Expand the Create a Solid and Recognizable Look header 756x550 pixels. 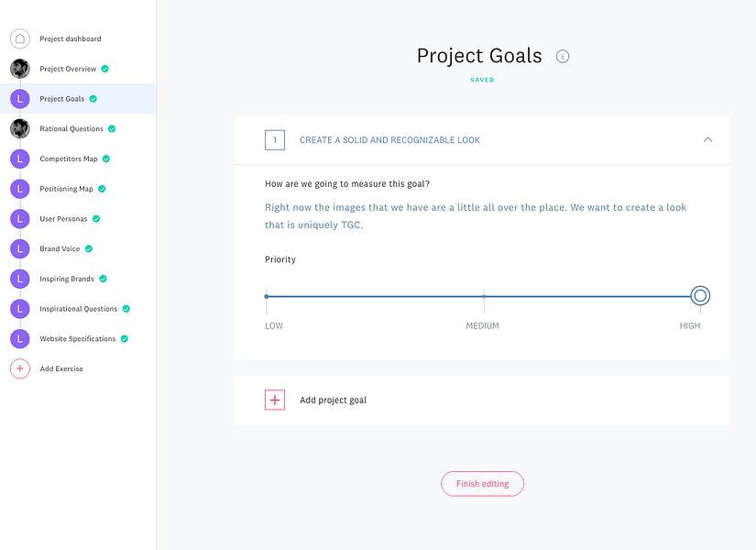[x=389, y=140]
